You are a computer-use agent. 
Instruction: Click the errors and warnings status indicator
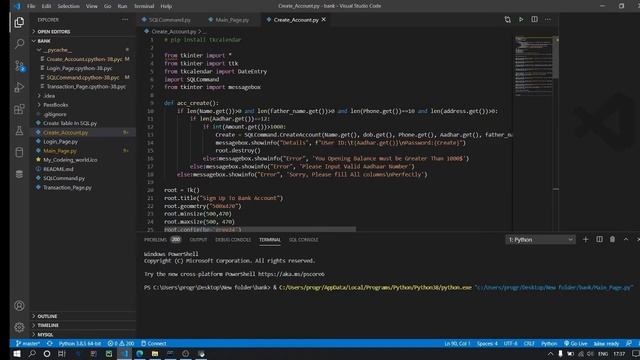(121, 343)
